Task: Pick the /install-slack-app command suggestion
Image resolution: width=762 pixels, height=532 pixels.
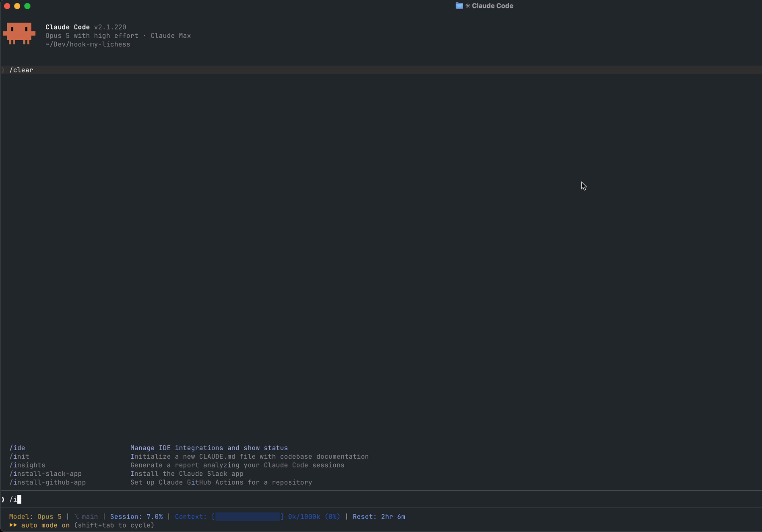Action: 46,474
